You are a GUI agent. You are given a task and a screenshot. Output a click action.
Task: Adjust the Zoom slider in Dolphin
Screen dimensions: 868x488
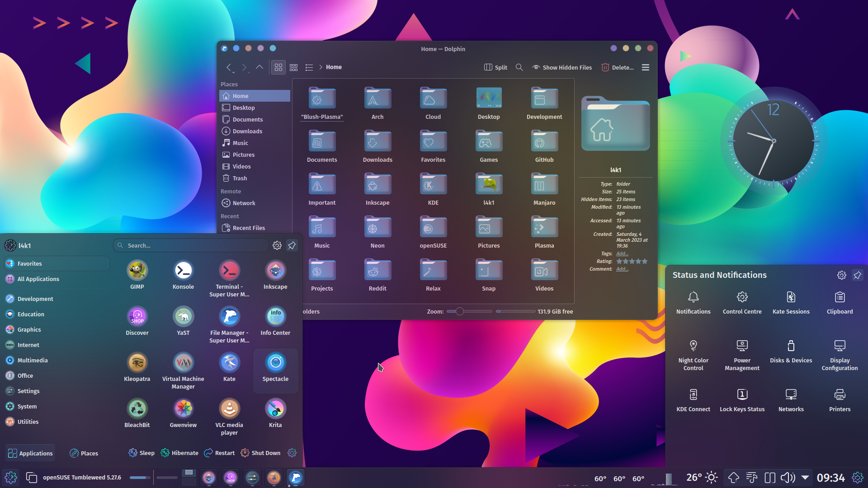pos(459,311)
